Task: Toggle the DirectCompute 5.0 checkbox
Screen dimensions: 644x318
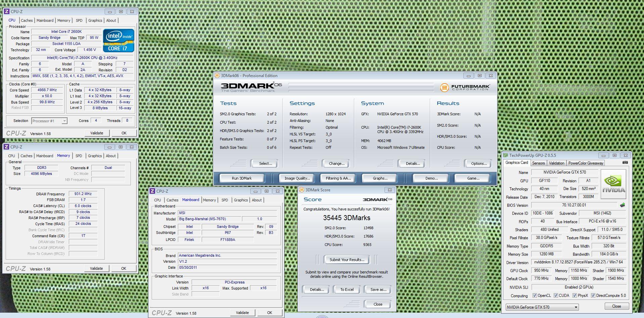Action: coord(593,296)
